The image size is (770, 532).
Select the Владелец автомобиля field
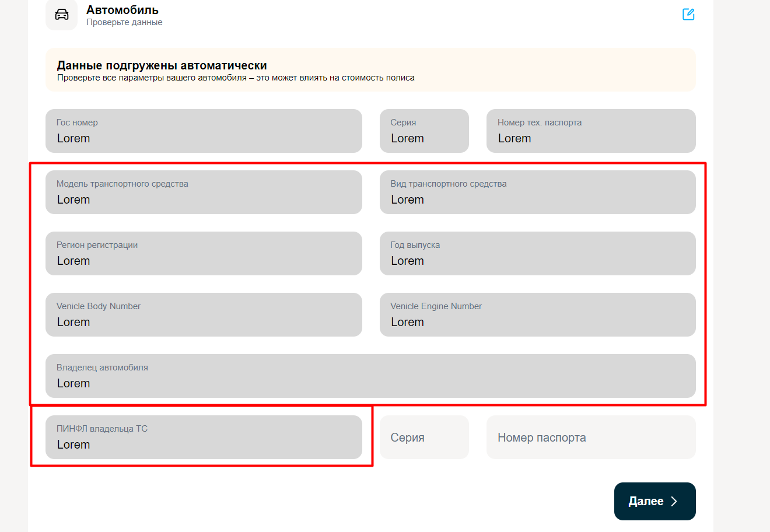tap(370, 376)
